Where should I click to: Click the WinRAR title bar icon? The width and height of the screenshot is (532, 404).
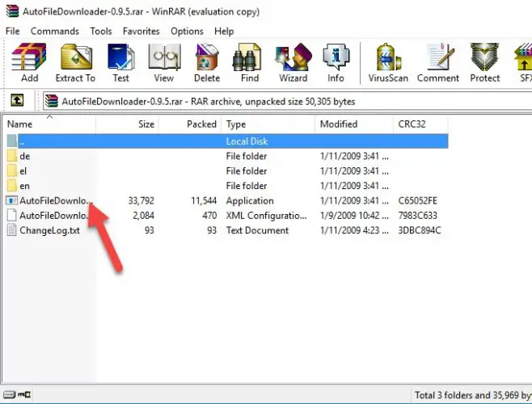[x=12, y=11]
